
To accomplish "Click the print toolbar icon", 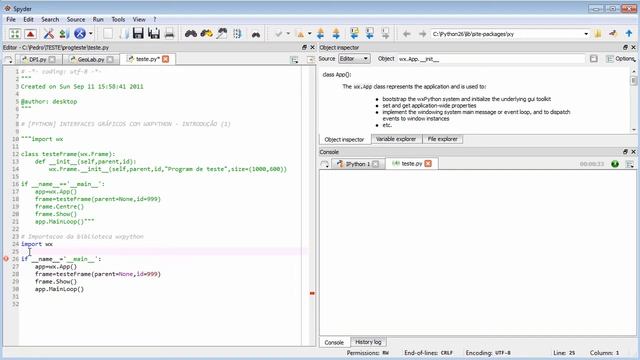I will point(169,34).
